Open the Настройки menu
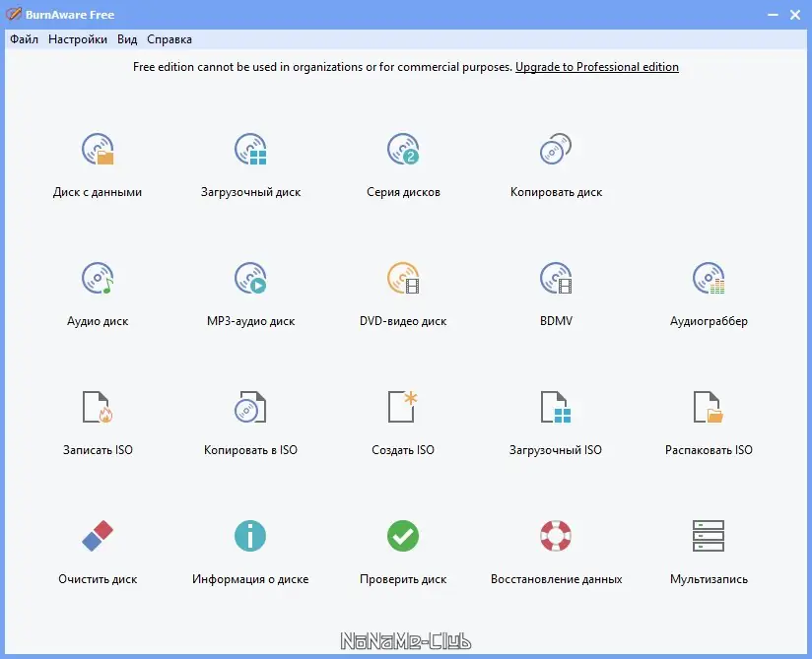This screenshot has width=812, height=659. coord(78,39)
